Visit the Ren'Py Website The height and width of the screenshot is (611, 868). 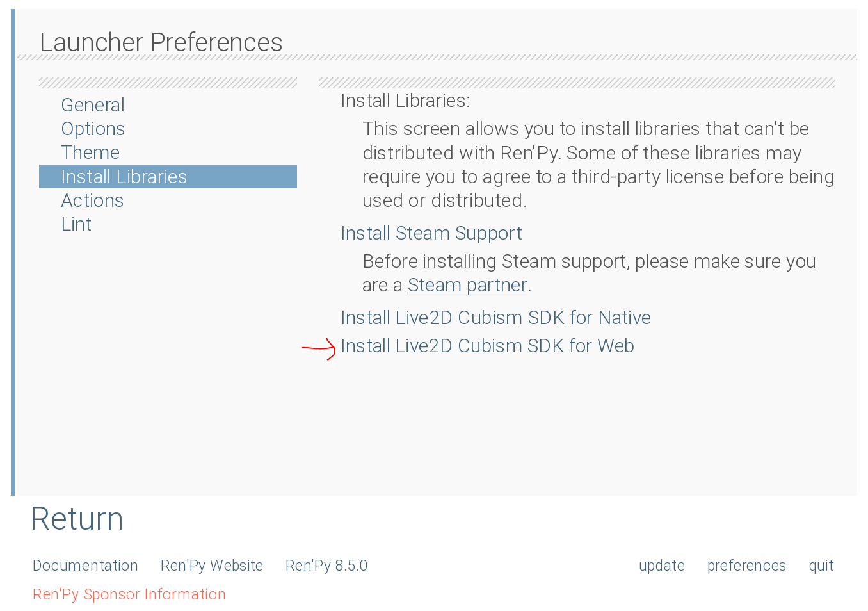click(212, 566)
